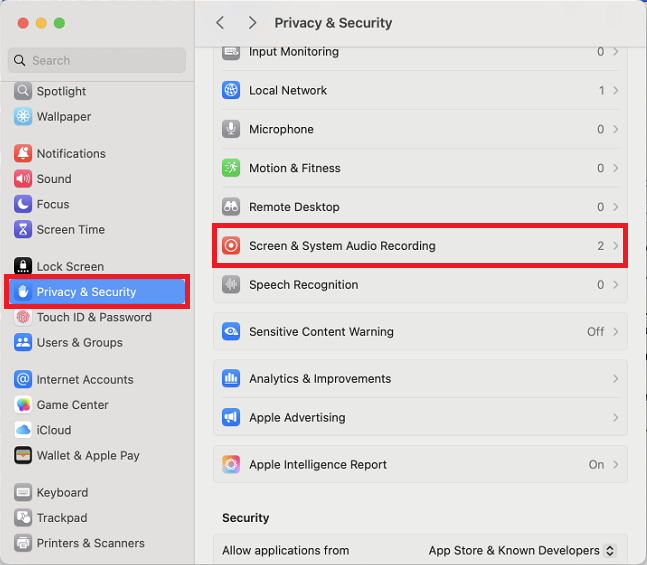Viewport: 647px width, 565px height.
Task: Click the Game Center icon in sidebar
Action: 23,405
